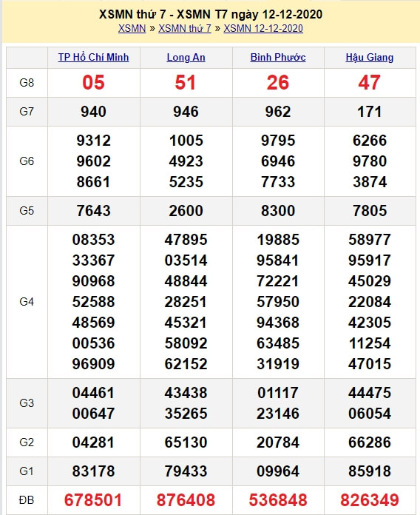Viewport: 420px width, 515px height.
Task: Select special prize number 536848
Action: point(278,500)
